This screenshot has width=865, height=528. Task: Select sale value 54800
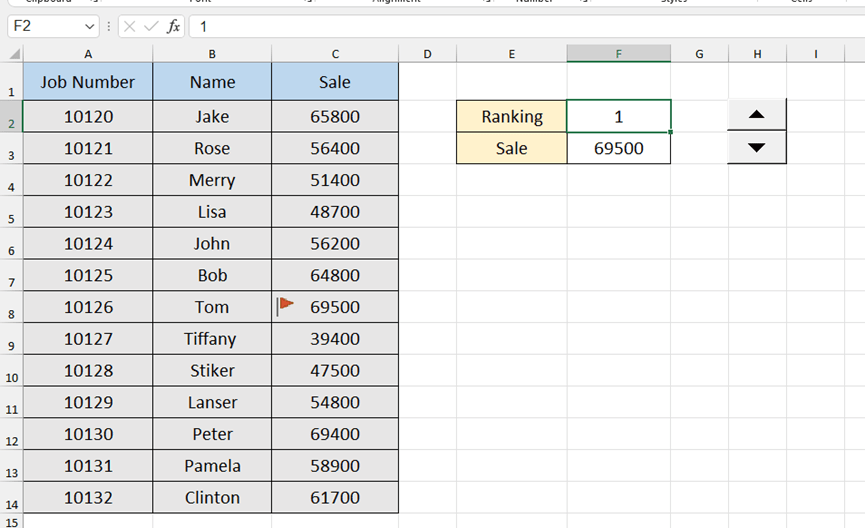(x=335, y=402)
